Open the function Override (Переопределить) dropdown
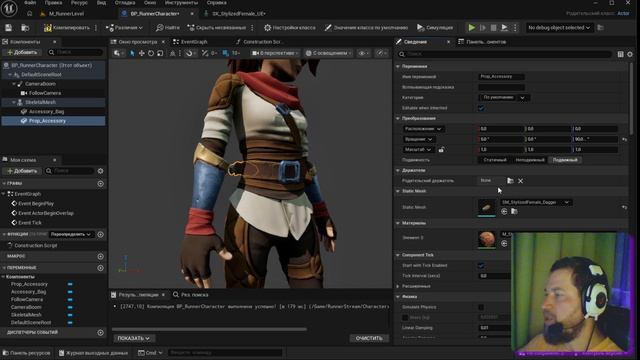Viewport: 640px width, 360px height. tap(71, 234)
